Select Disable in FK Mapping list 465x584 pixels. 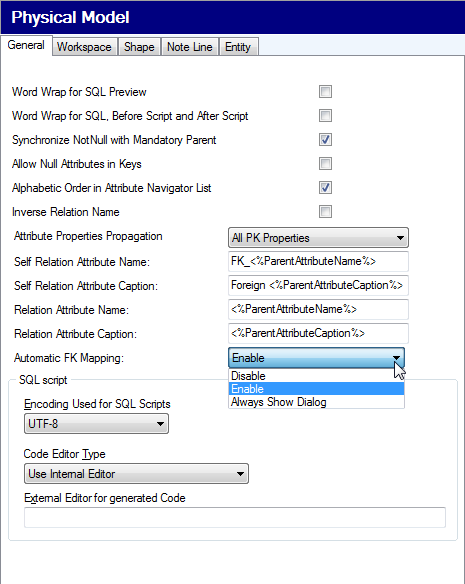(x=316, y=376)
